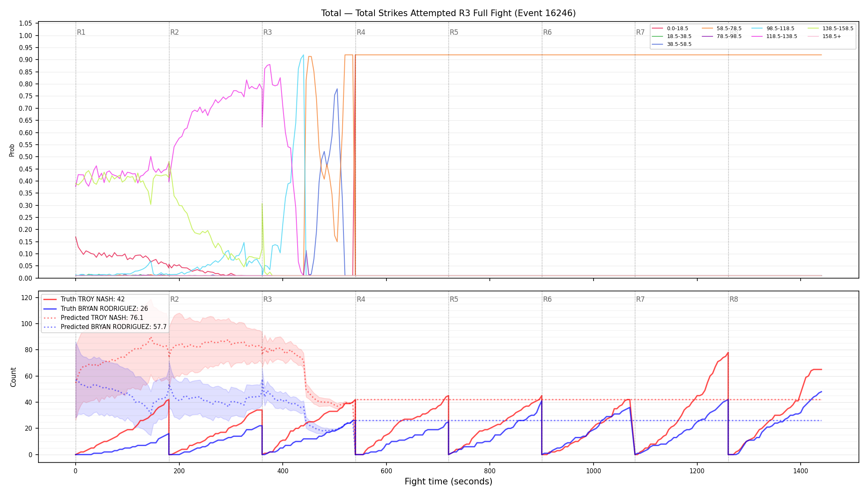Select the 138.5-158.5 legend entry

click(x=830, y=29)
